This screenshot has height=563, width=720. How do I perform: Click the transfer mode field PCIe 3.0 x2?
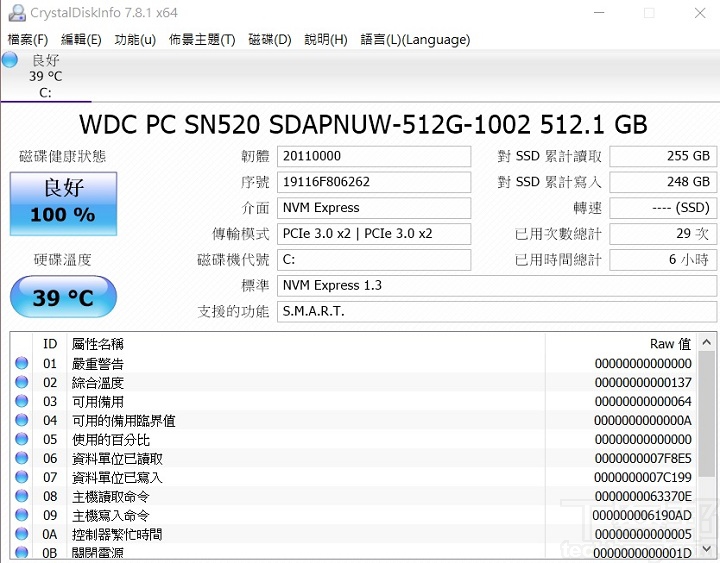tap(374, 233)
